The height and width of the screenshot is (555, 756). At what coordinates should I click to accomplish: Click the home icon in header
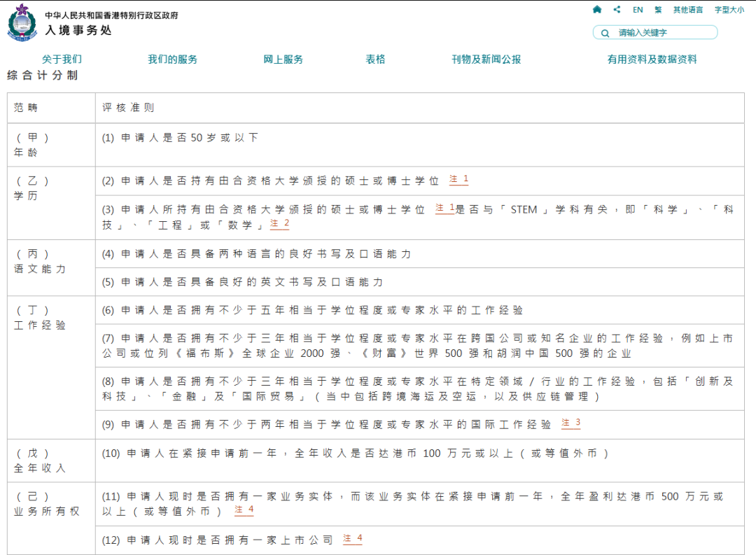click(597, 10)
